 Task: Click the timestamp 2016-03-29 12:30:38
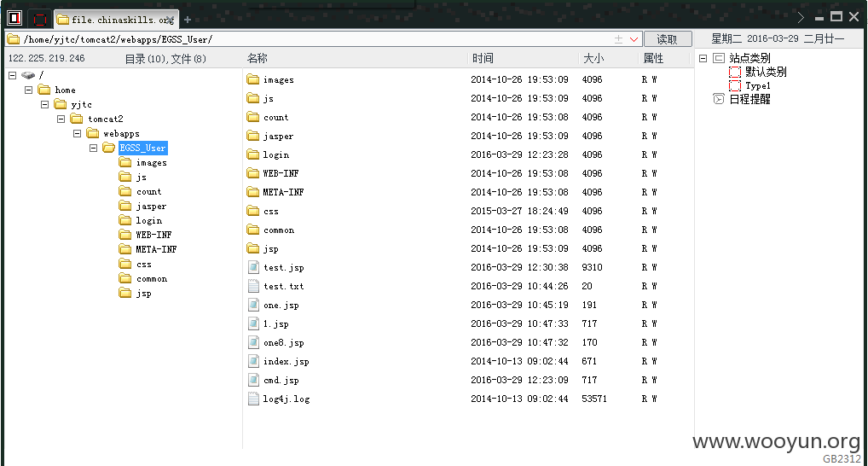519,267
